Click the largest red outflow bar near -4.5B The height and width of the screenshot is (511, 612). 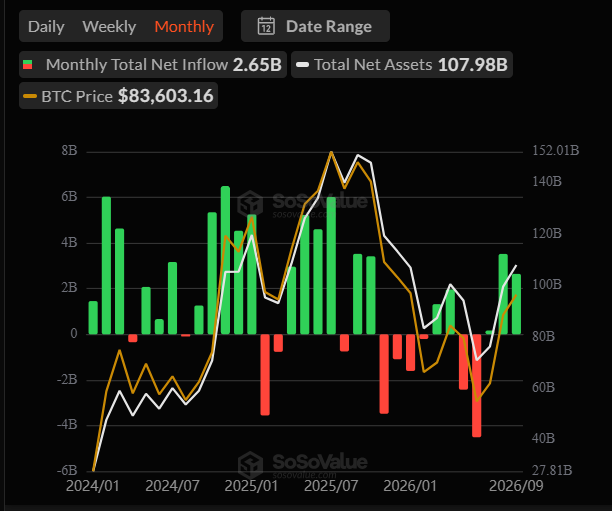point(477,385)
